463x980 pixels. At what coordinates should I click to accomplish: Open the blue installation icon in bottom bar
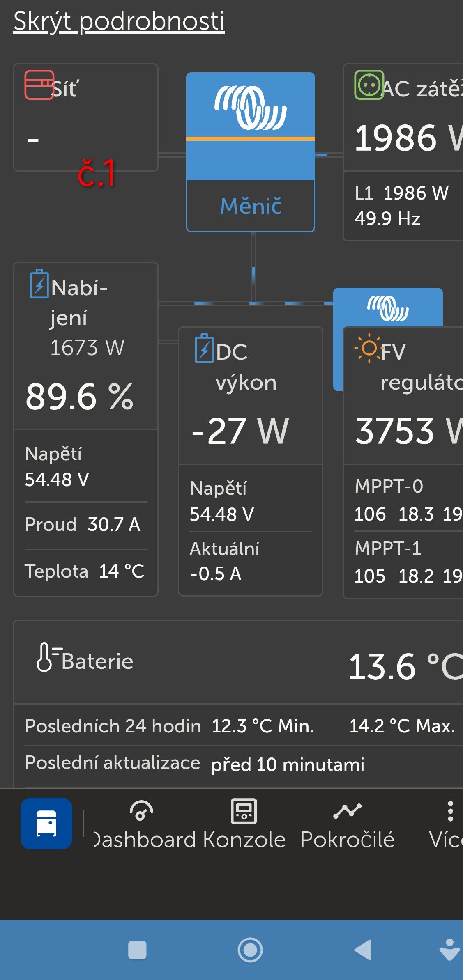point(46,823)
